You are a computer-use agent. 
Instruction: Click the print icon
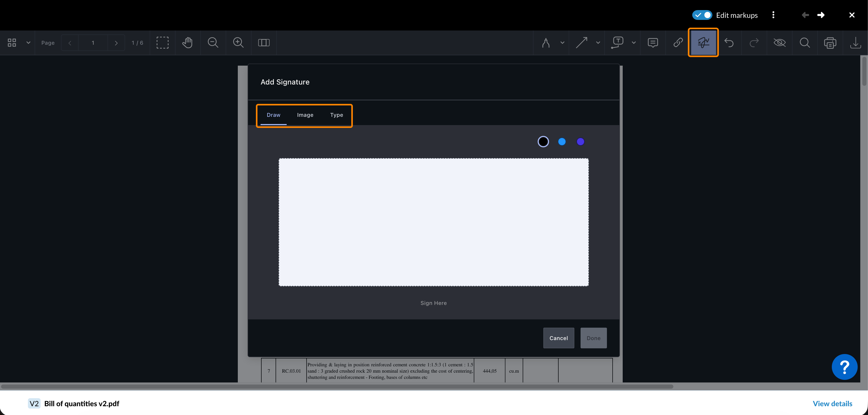tap(830, 43)
